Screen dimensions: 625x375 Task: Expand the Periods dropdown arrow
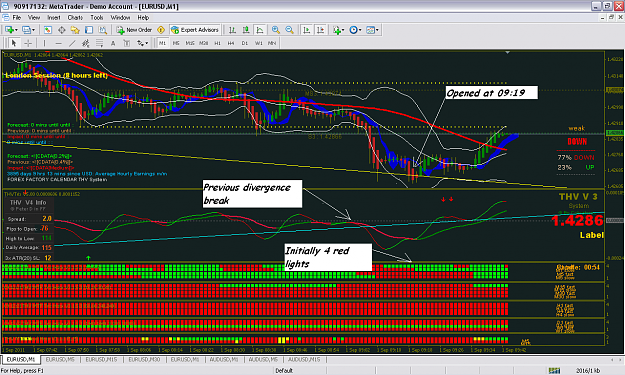click(360, 30)
